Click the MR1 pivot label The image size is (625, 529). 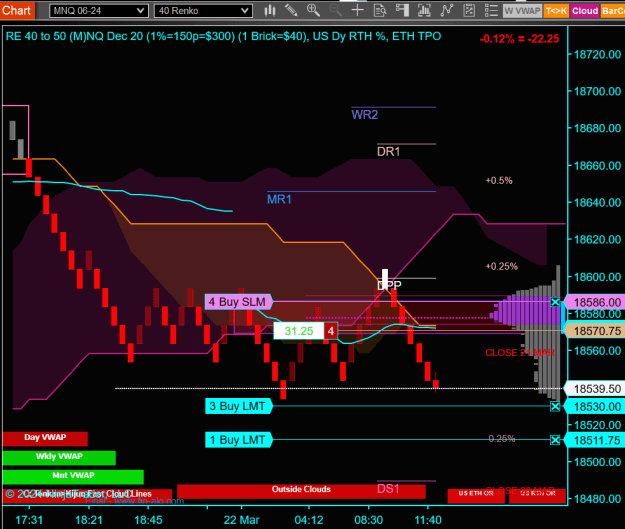[x=279, y=199]
